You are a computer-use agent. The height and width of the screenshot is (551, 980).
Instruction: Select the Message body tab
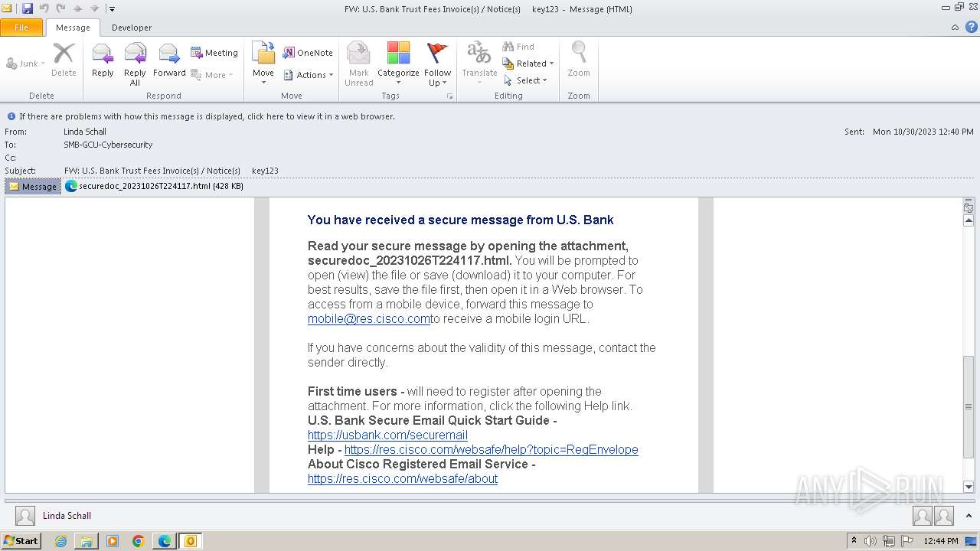(33, 186)
